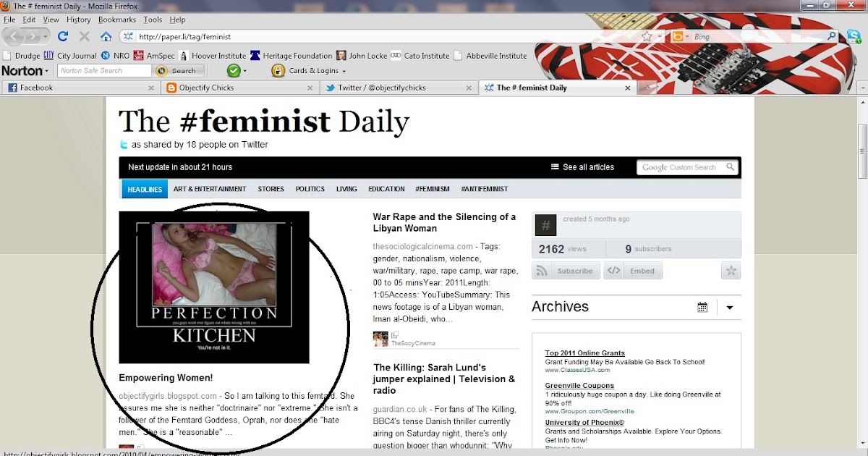Open the Top 2011 Online Grants ad
Screen dimensions: 868x456
584,353
